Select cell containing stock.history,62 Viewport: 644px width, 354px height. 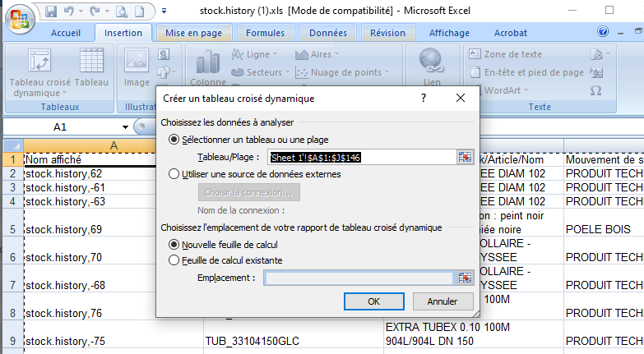tap(90, 174)
